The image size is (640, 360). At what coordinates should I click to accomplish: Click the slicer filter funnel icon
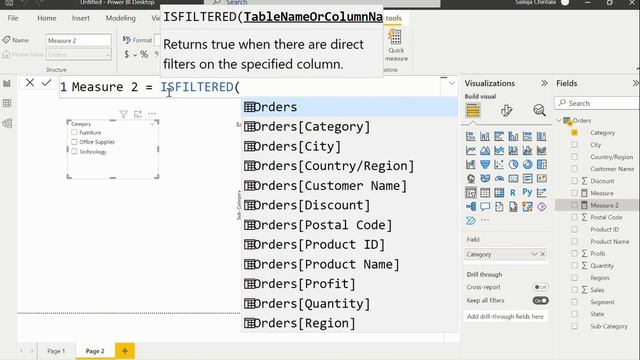click(x=124, y=114)
